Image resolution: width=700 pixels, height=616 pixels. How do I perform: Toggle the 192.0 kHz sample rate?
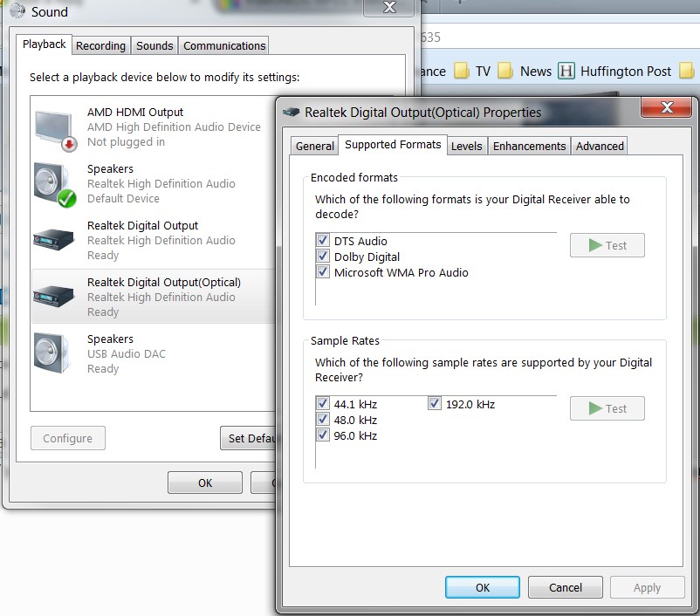[x=435, y=403]
